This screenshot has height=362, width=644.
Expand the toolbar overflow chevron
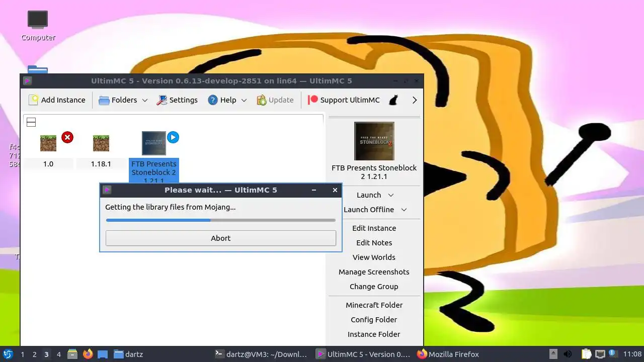click(415, 100)
